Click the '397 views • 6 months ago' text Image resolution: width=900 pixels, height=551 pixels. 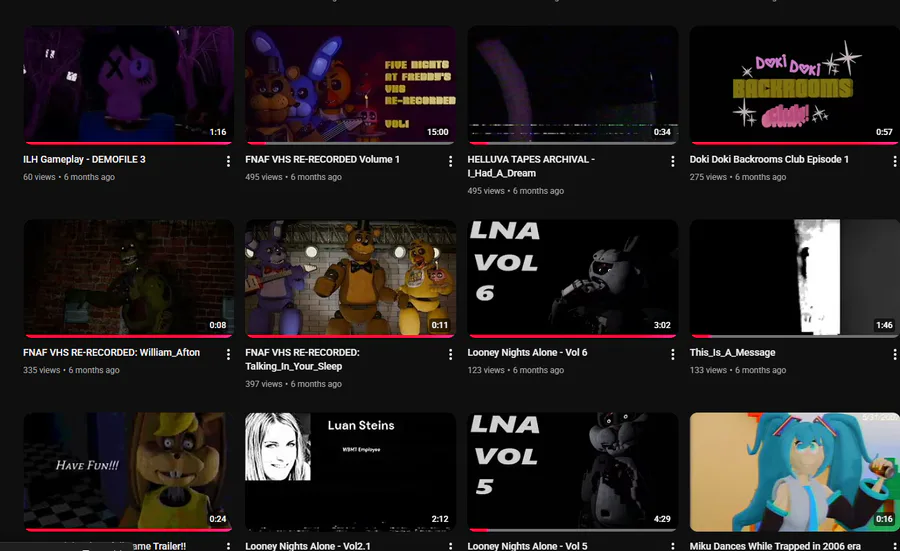293,384
